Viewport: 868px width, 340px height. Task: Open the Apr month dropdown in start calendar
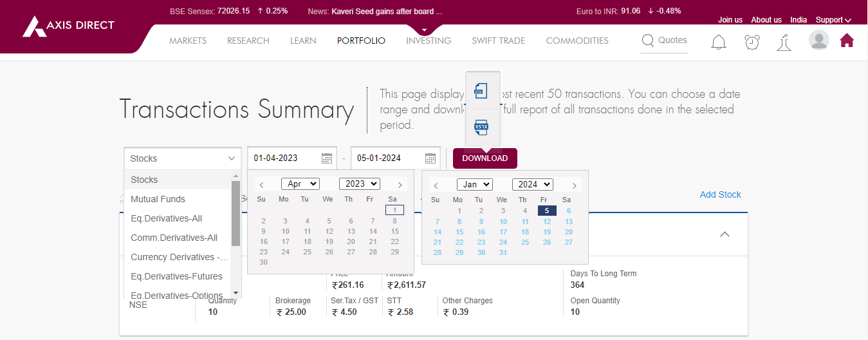tap(300, 184)
